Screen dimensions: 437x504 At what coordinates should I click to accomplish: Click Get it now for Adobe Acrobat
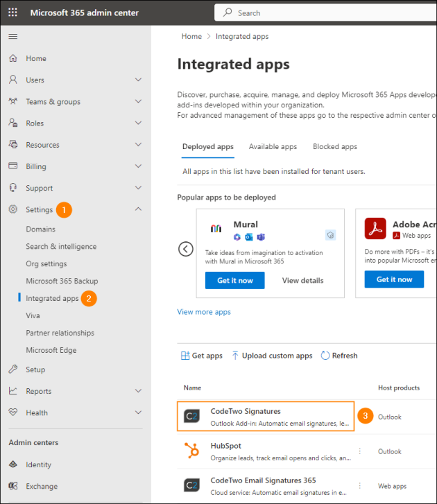point(394,279)
